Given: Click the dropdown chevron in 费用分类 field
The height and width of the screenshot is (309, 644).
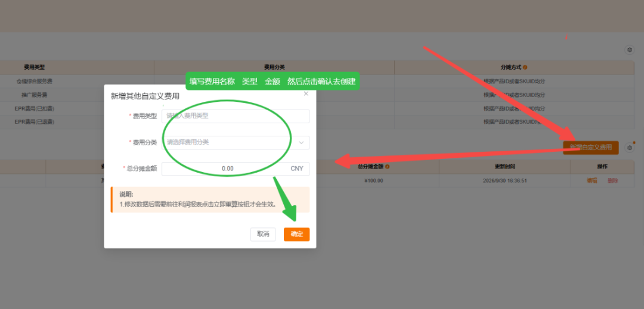Looking at the screenshot, I should [301, 143].
